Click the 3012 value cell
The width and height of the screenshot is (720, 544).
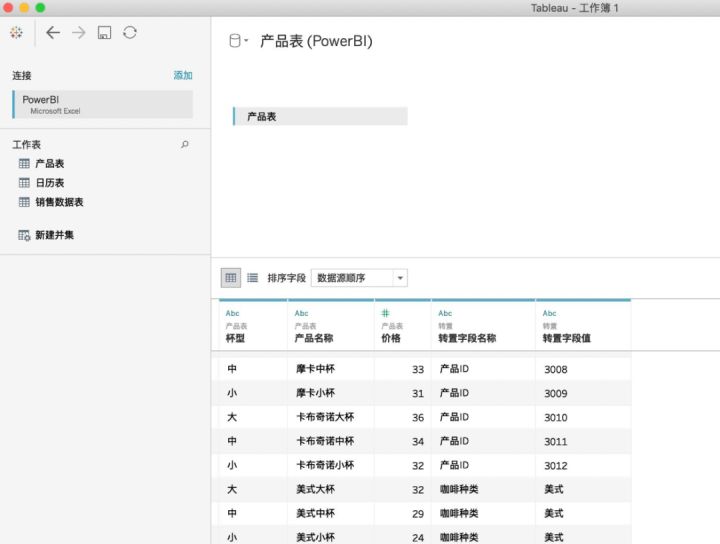(583, 465)
